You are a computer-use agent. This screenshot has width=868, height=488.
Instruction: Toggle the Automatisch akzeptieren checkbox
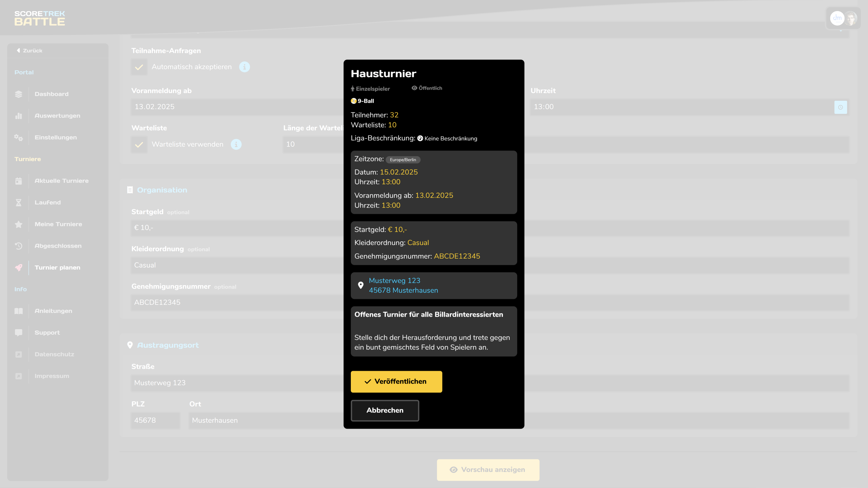(139, 67)
